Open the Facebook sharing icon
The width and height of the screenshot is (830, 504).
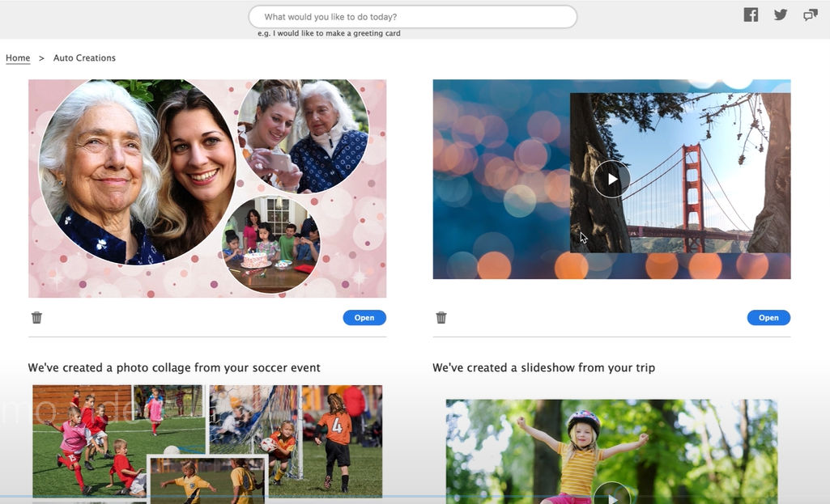(750, 14)
